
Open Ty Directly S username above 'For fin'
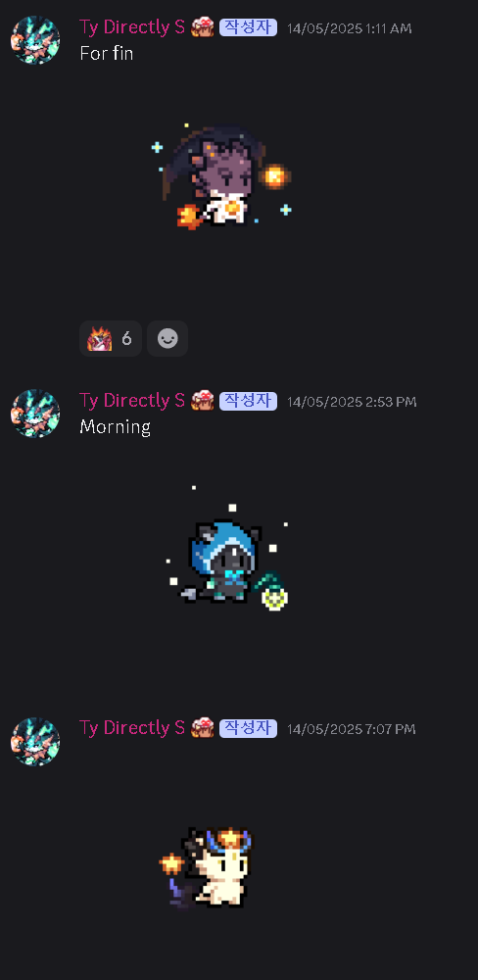(x=132, y=26)
